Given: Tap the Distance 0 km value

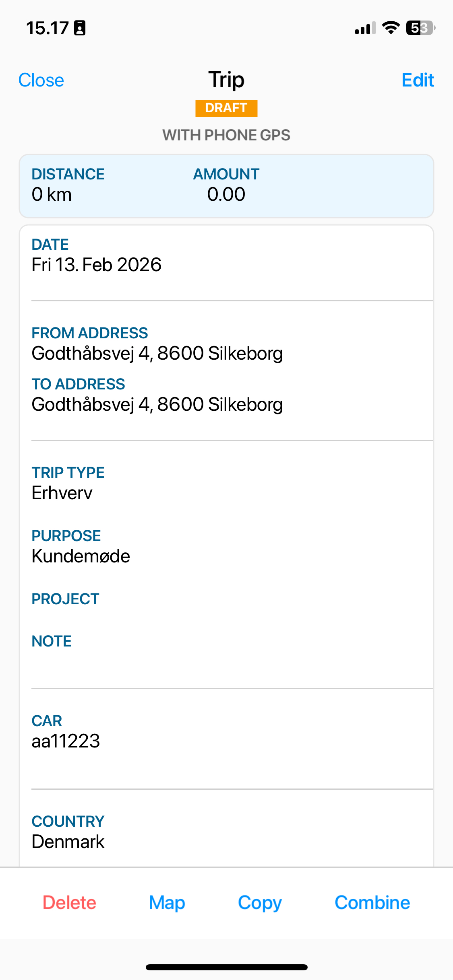Looking at the screenshot, I should click(x=52, y=194).
